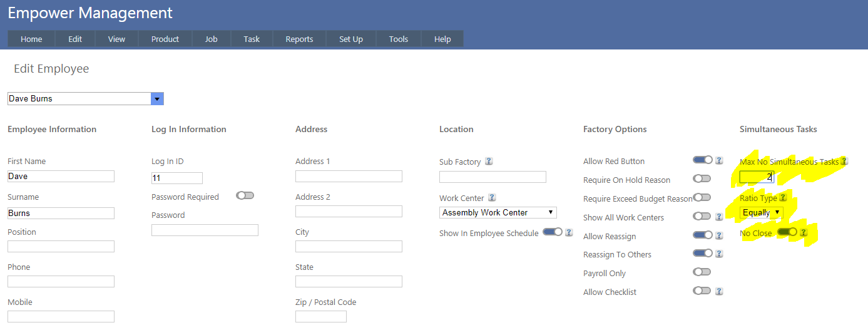Image resolution: width=868 pixels, height=330 pixels.
Task: Click help icon beside Ratio Type
Action: (783, 198)
